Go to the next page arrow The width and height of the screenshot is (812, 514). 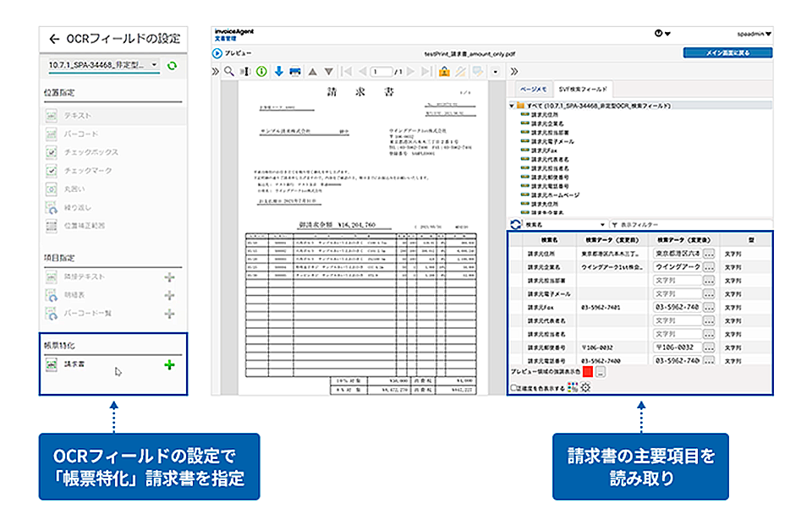413,72
